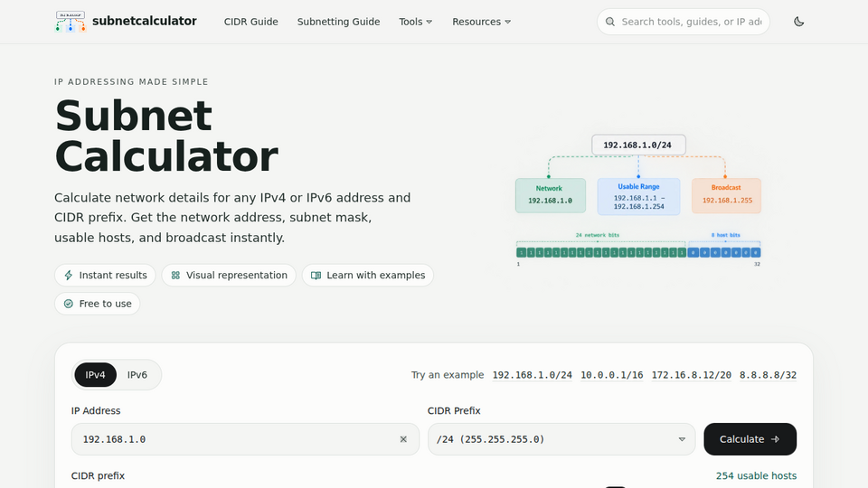Try the 10.0.0.1/16 example
The width and height of the screenshot is (868, 488).
click(x=612, y=374)
